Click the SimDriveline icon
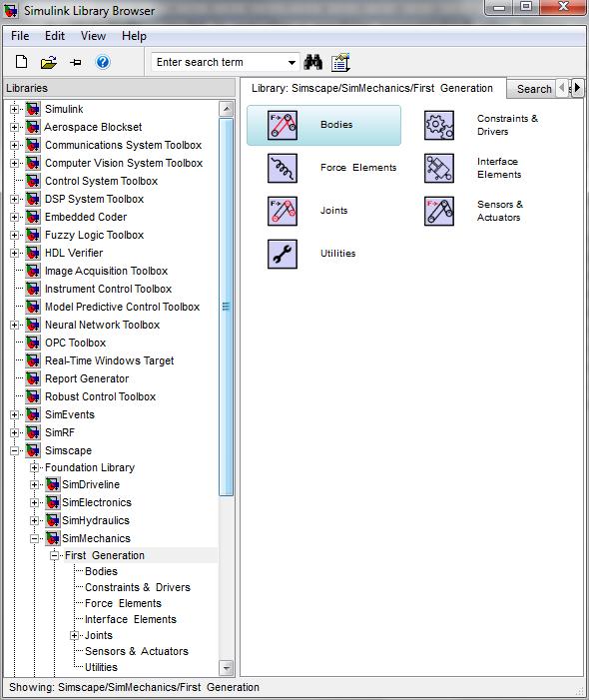 [53, 484]
